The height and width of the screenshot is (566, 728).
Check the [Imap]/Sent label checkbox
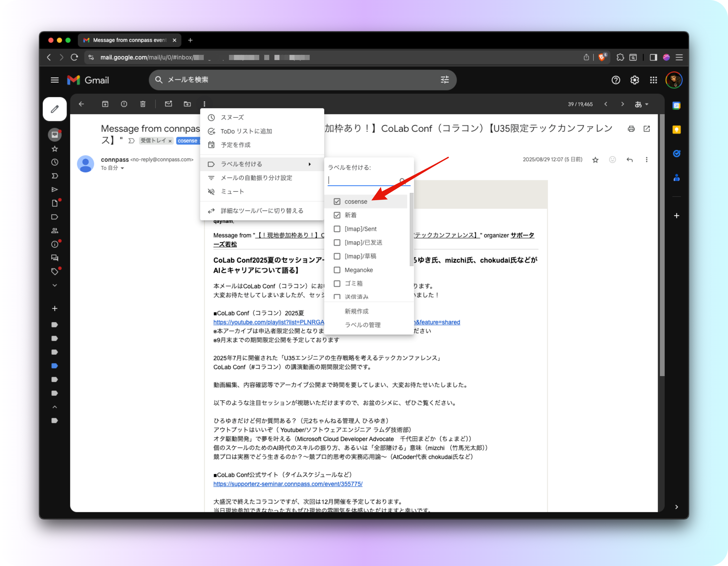(x=337, y=229)
